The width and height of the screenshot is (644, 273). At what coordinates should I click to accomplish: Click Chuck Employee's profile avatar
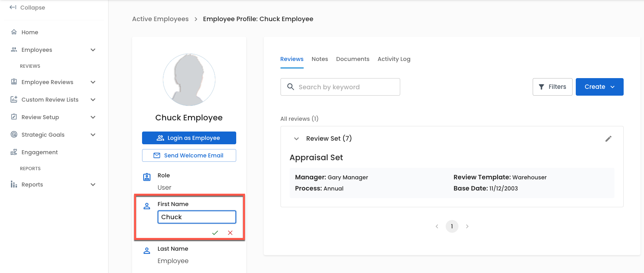point(189,80)
